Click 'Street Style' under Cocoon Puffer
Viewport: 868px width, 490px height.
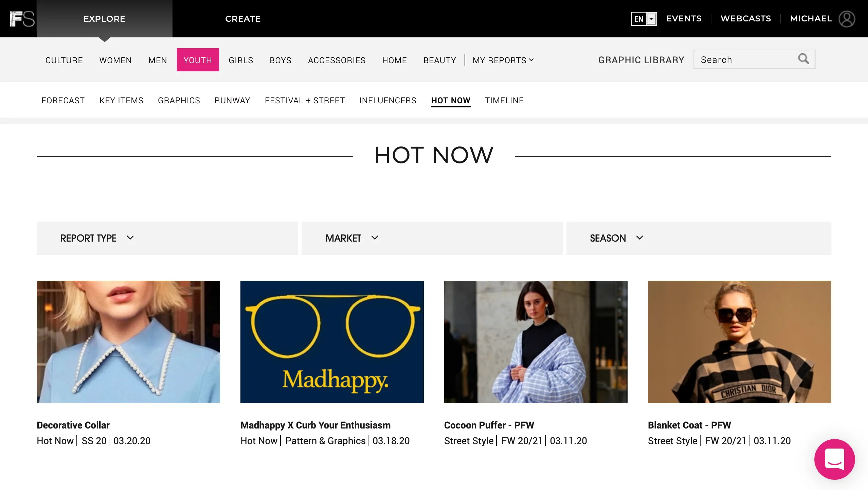pyautogui.click(x=469, y=441)
